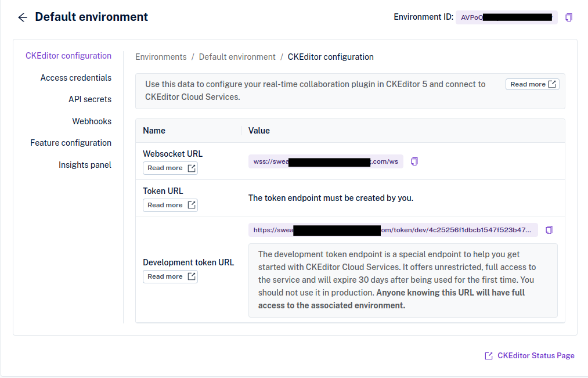Copy the Development token URL
This screenshot has width=588, height=378.
[x=549, y=230]
